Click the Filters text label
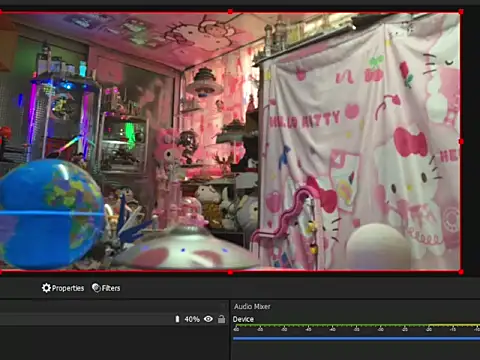 point(111,288)
